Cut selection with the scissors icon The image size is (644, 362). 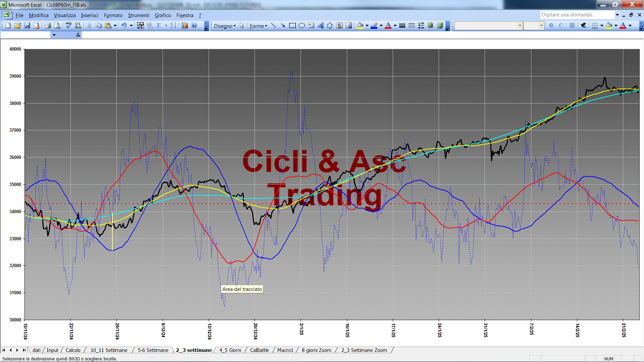click(x=89, y=26)
